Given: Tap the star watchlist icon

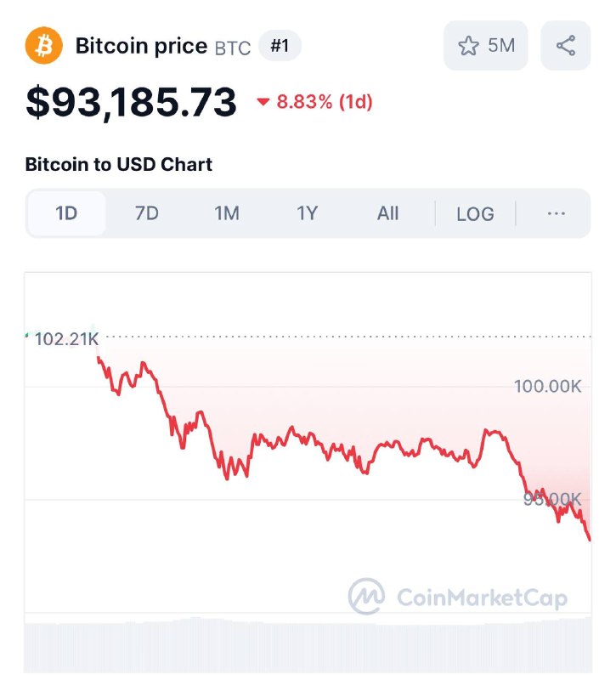Looking at the screenshot, I should pyautogui.click(x=468, y=46).
